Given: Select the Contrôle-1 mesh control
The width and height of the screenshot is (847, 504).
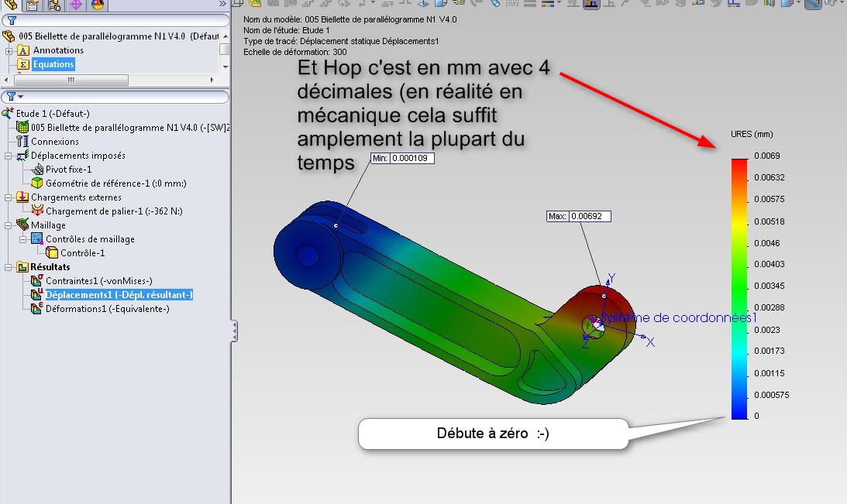Looking at the screenshot, I should coord(83,253).
